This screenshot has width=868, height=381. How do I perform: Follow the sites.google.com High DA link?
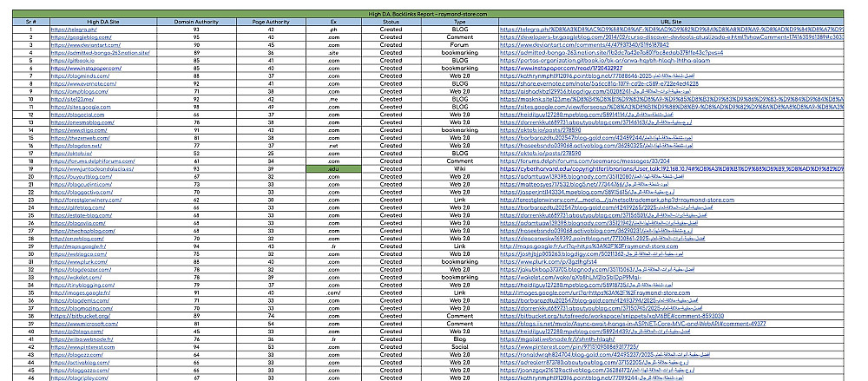point(81,108)
